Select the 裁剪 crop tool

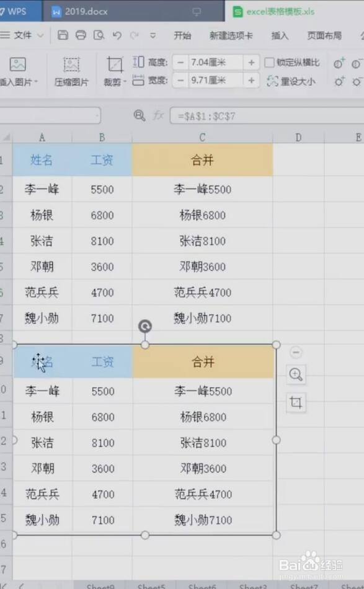tap(115, 64)
